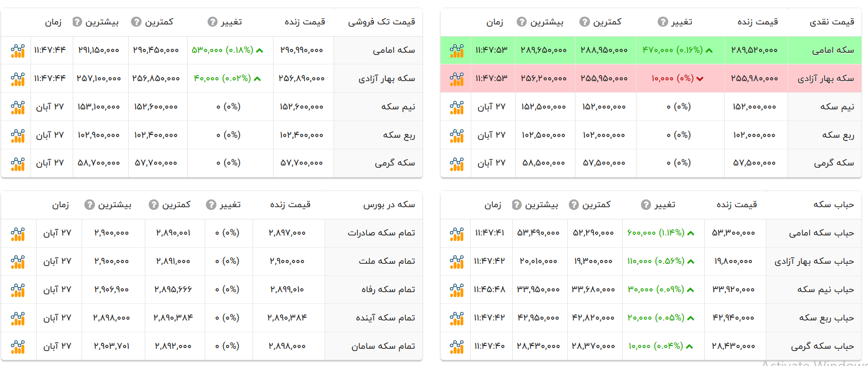Click chart icon in حباب سکه امامی row
Screen dimensions: 868x366
(456, 233)
